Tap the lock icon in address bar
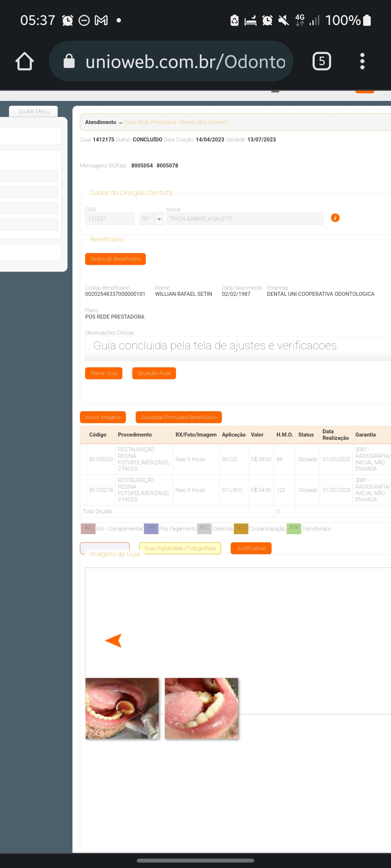Screen dimensions: 391x868 click(69, 61)
